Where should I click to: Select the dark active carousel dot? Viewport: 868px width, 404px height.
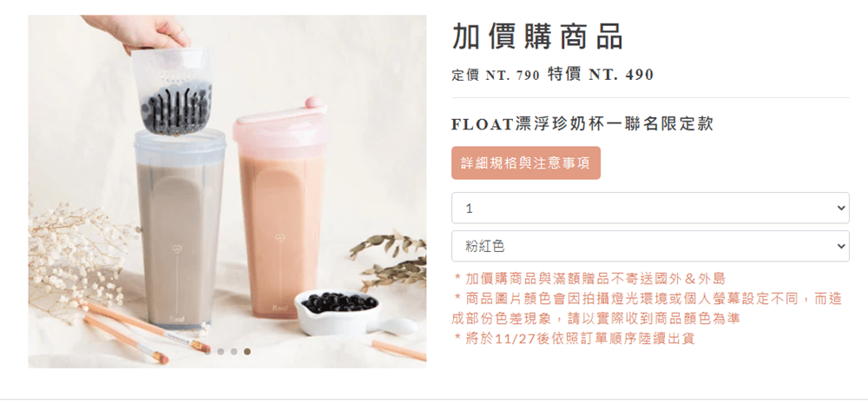coord(247,351)
